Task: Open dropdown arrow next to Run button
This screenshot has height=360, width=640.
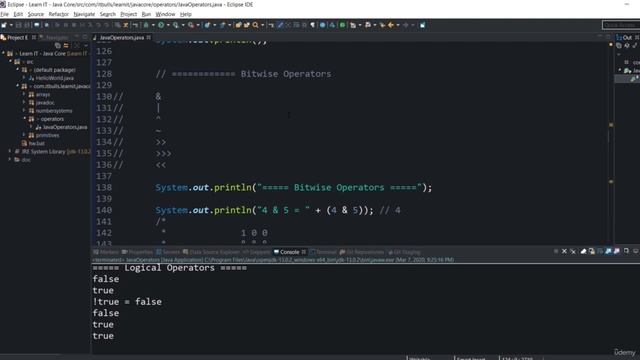Action: pyautogui.click(x=168, y=25)
